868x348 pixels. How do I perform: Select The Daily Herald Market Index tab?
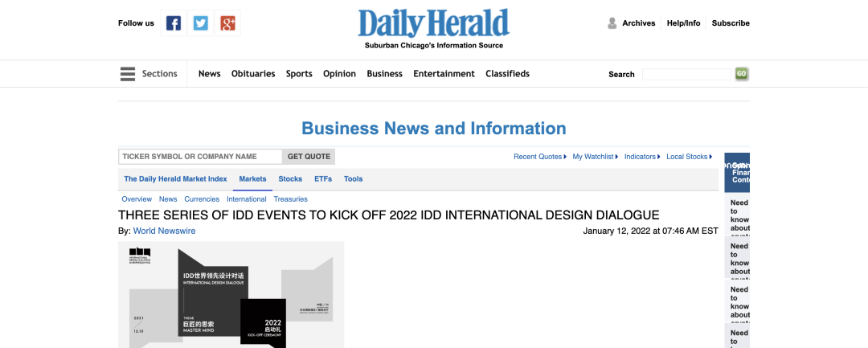click(175, 178)
